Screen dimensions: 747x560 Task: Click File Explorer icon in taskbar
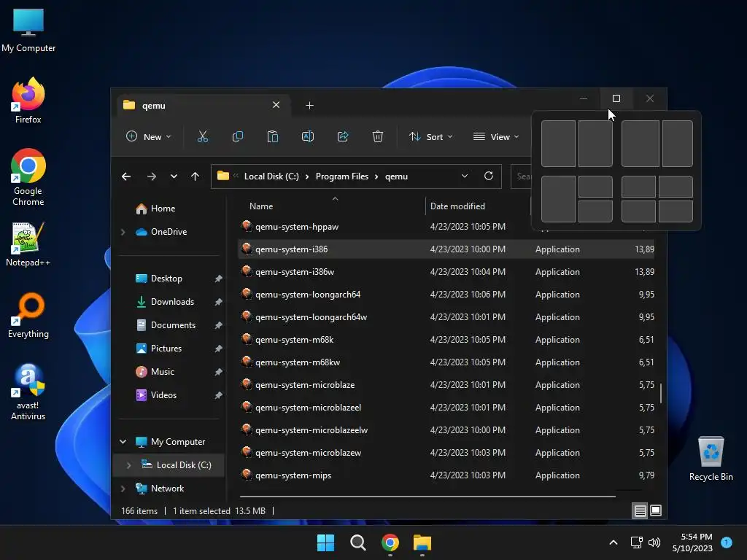(422, 542)
